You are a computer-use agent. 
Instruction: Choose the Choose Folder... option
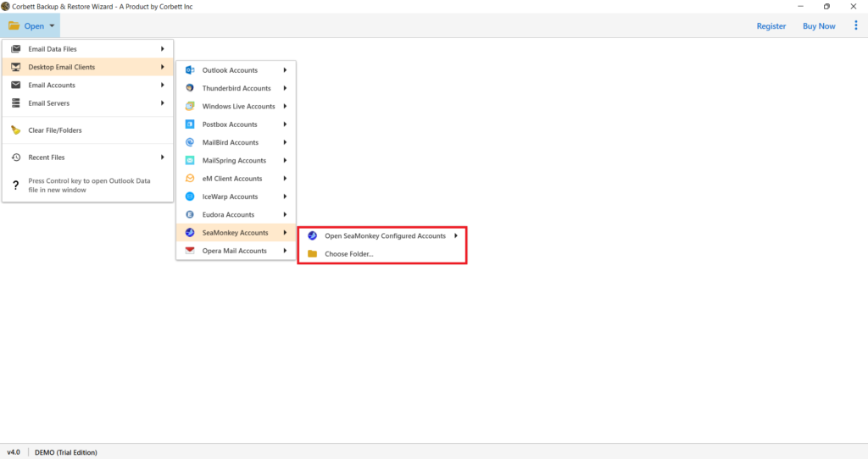click(x=382, y=254)
